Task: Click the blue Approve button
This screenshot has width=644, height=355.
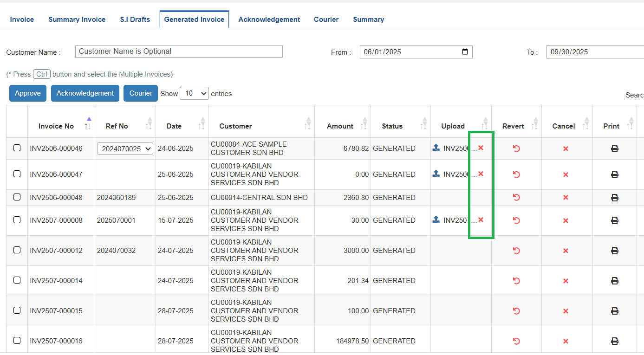Action: [x=28, y=93]
